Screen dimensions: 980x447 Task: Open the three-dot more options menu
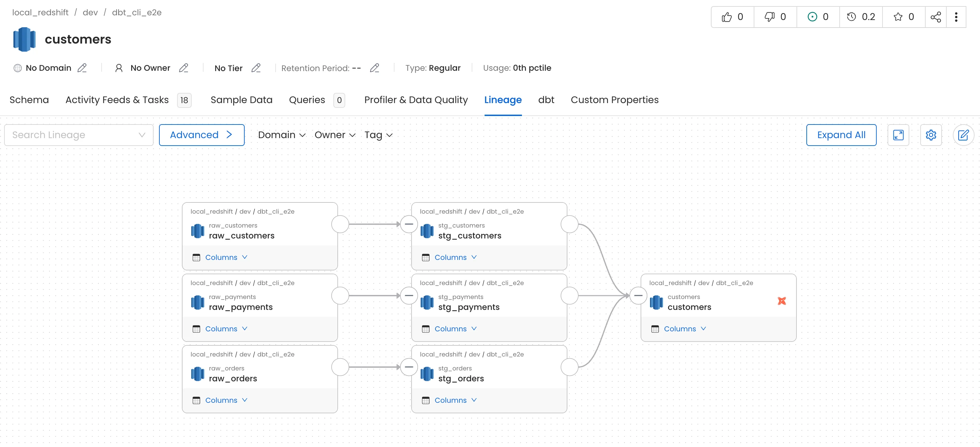click(956, 17)
